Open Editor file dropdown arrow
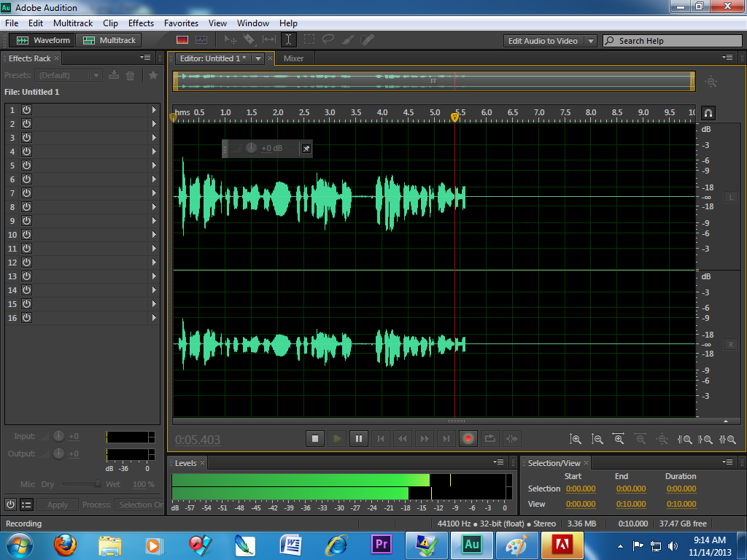The image size is (747, 560). click(258, 58)
